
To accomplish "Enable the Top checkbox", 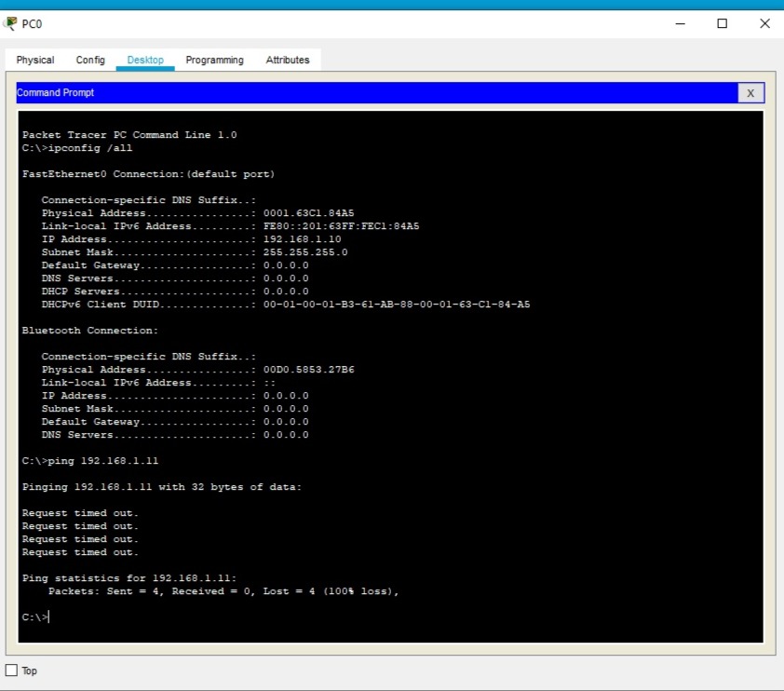I will pyautogui.click(x=11, y=671).
